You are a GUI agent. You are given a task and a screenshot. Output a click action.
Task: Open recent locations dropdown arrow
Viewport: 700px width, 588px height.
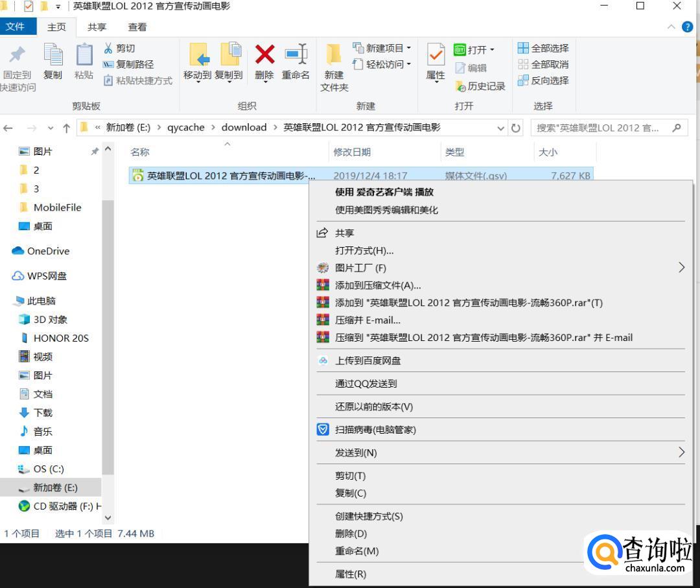point(51,128)
